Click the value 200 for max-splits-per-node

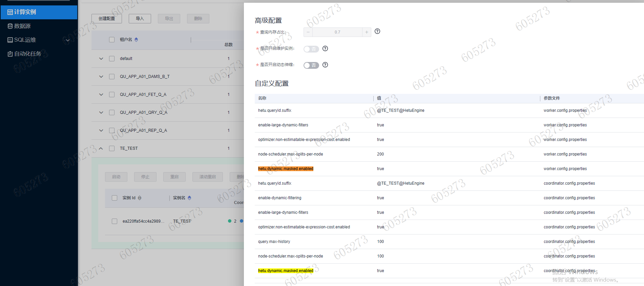[x=380, y=154]
